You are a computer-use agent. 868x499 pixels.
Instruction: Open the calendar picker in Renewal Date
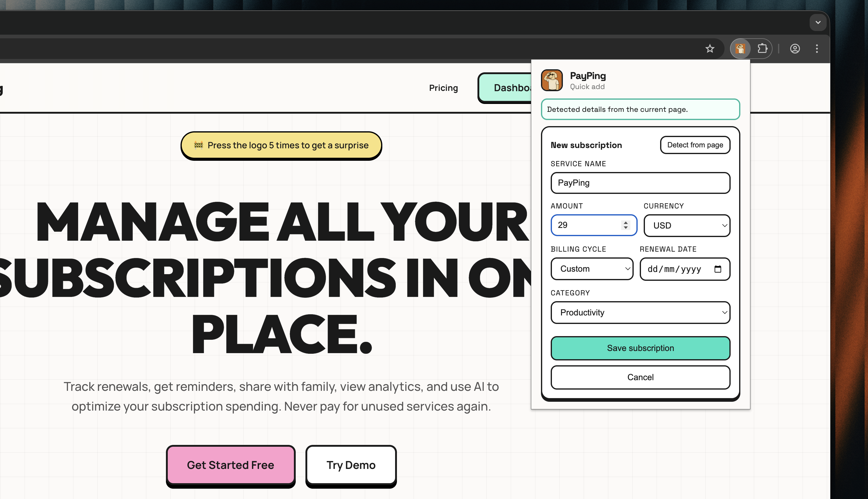coord(718,269)
